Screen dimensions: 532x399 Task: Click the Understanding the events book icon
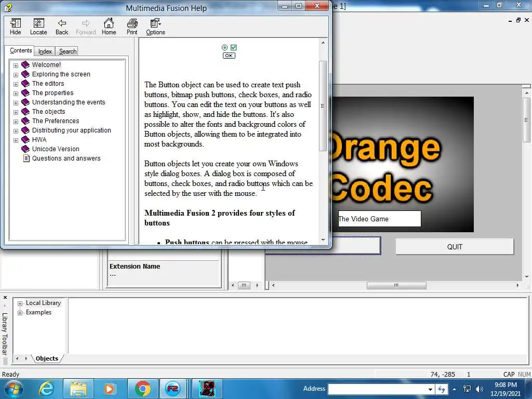click(25, 102)
